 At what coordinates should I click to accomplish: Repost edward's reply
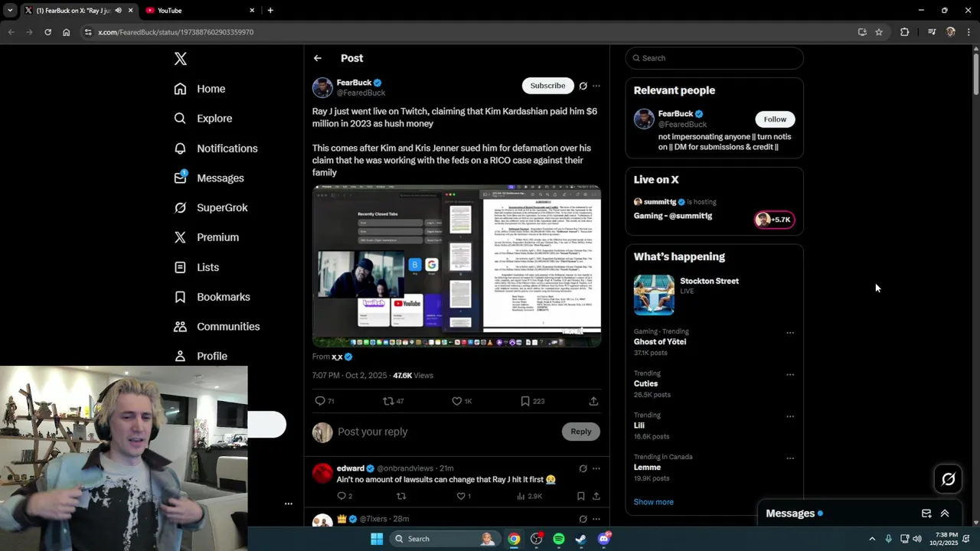pos(401,496)
